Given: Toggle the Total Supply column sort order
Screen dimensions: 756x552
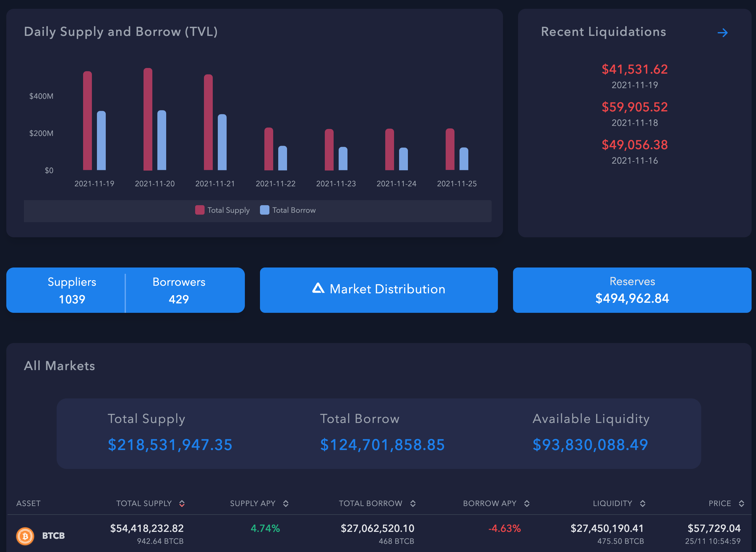Looking at the screenshot, I should click(x=183, y=504).
